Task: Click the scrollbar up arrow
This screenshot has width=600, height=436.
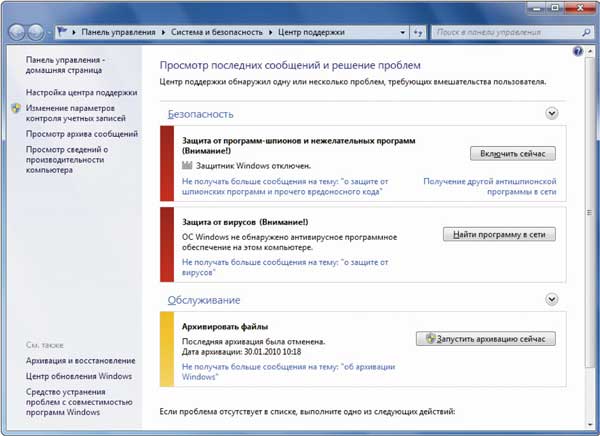Action: pos(590,51)
